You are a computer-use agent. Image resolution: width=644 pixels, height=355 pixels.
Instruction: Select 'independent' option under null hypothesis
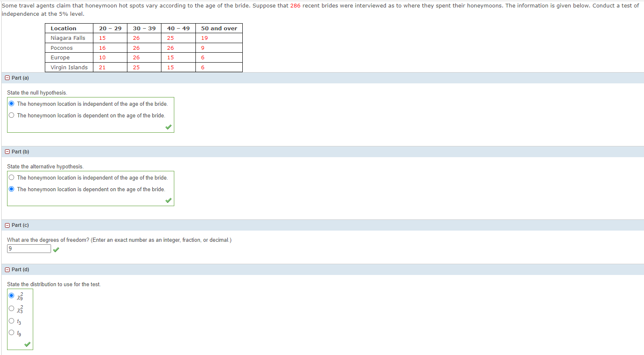click(12, 104)
